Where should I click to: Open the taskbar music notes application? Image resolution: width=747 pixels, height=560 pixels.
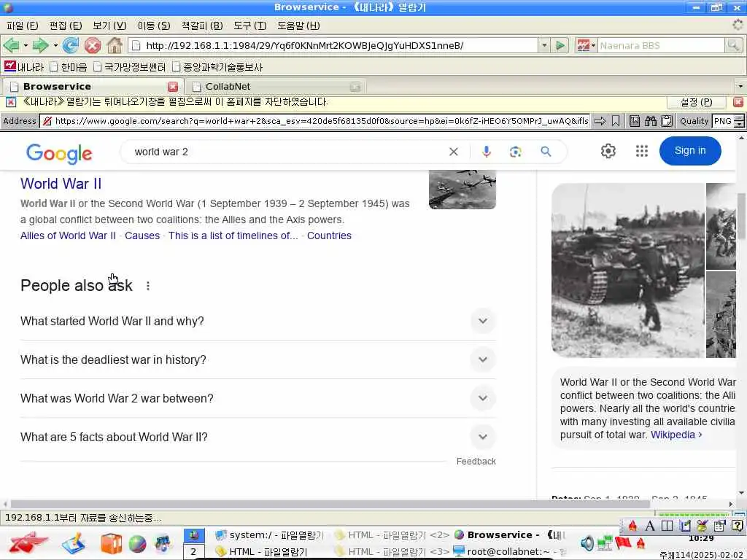coord(163,544)
